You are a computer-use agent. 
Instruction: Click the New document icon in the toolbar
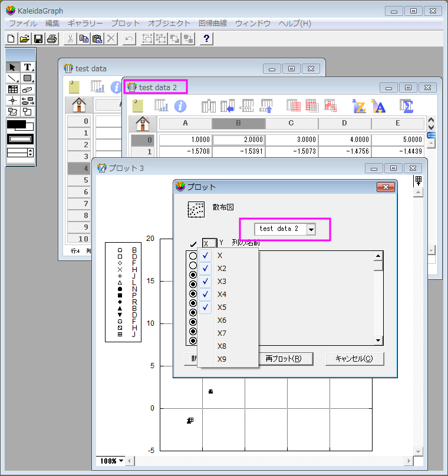[11, 38]
